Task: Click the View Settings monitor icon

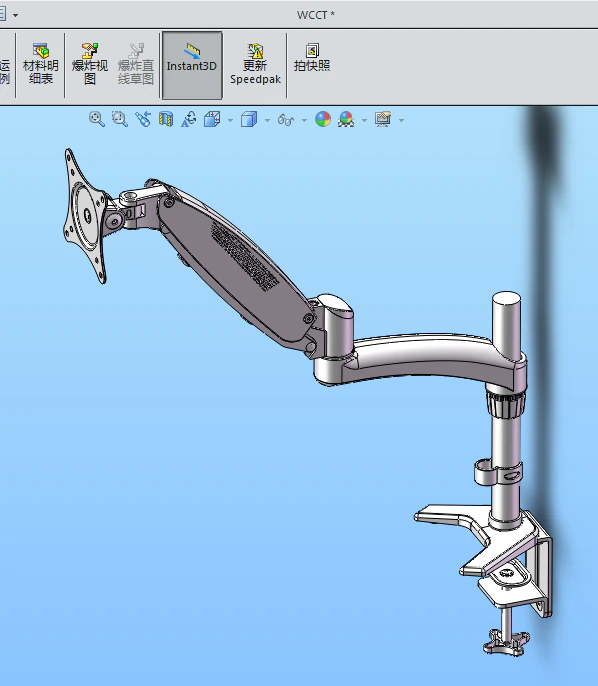Action: [x=383, y=119]
